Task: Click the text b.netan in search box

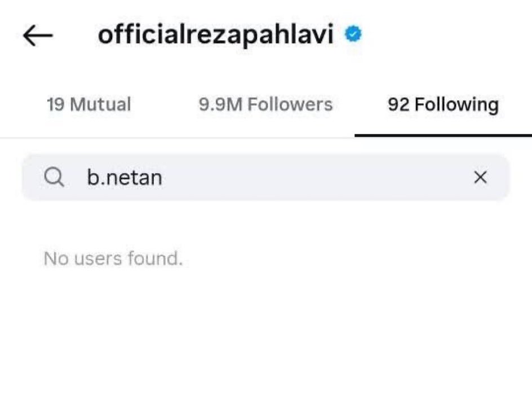Action: pos(125,178)
